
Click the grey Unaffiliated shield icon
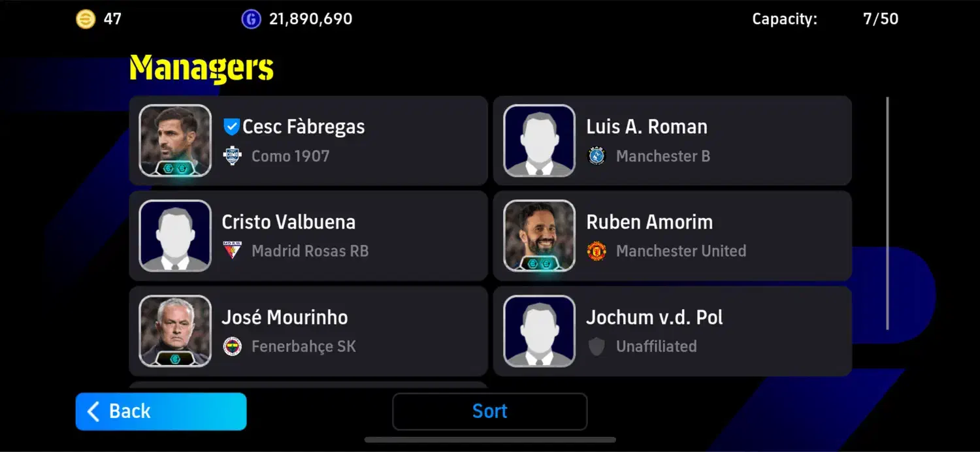click(x=596, y=346)
